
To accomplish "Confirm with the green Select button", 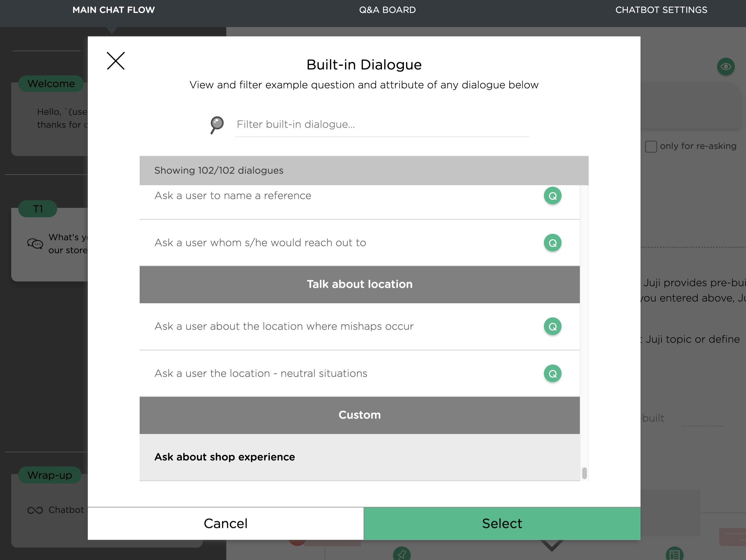I will pyautogui.click(x=502, y=523).
